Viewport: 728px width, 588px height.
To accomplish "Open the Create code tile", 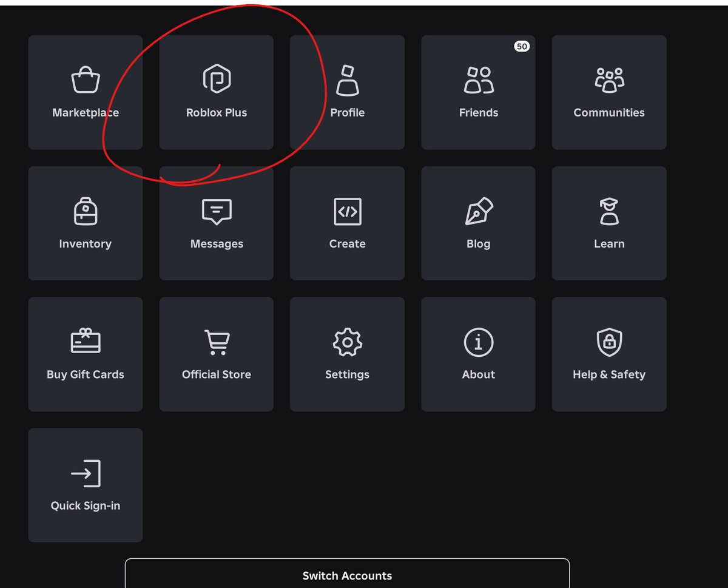I will coord(347,223).
